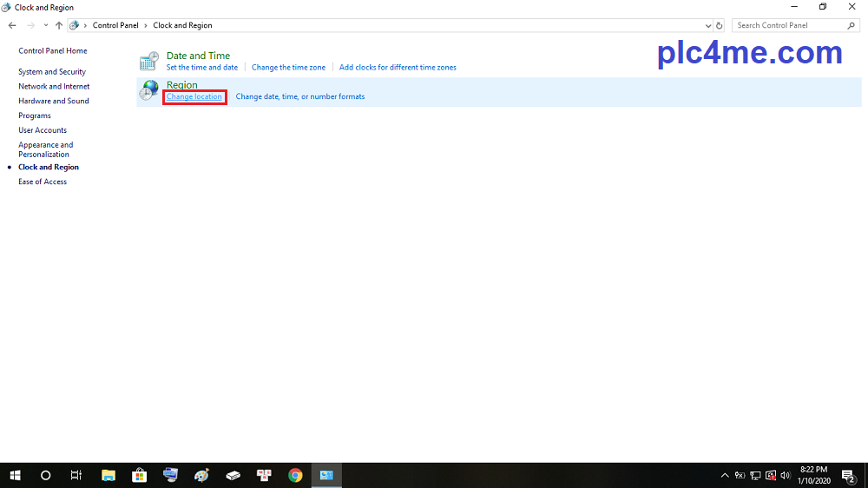Click the Date and Time calendar icon
The width and height of the screenshot is (868, 488).
pos(149,61)
